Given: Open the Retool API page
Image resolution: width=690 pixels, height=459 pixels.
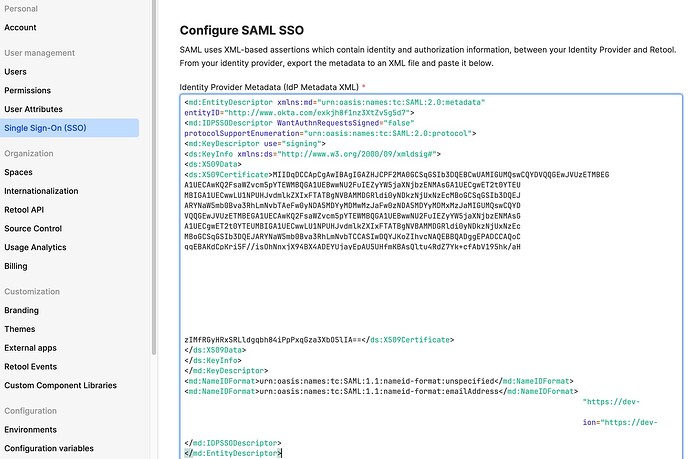Looking at the screenshot, I should (24, 210).
